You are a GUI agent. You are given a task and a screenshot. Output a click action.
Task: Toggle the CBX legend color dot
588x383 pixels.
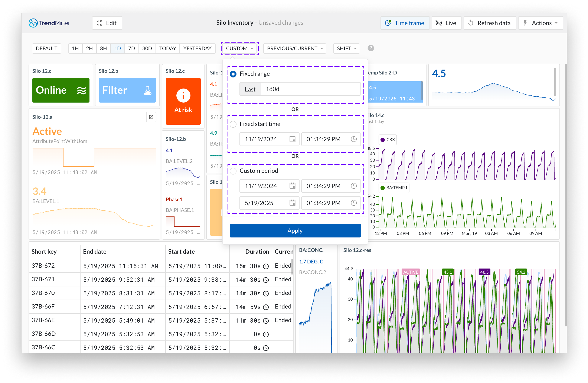(x=382, y=140)
